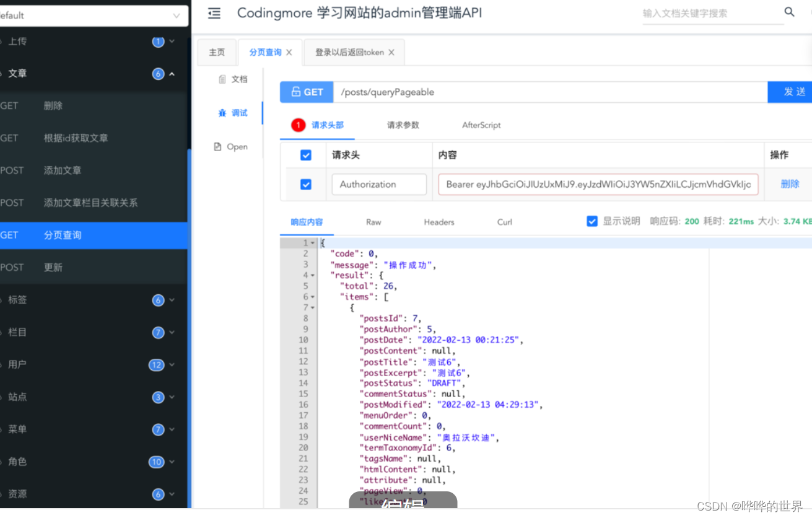Select the 分页查询 tab
The height and width of the screenshot is (518, 812).
click(266, 53)
